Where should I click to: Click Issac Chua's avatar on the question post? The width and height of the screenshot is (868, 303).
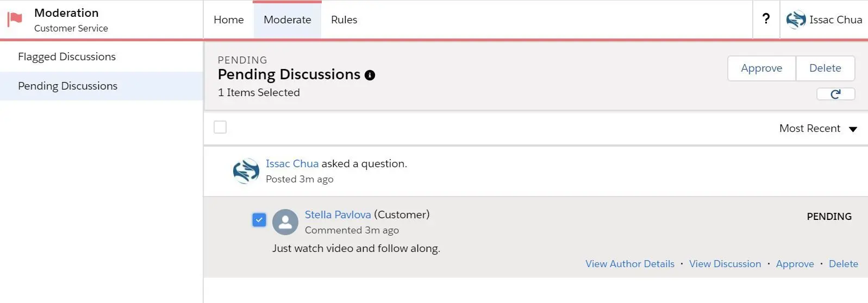coord(246,171)
